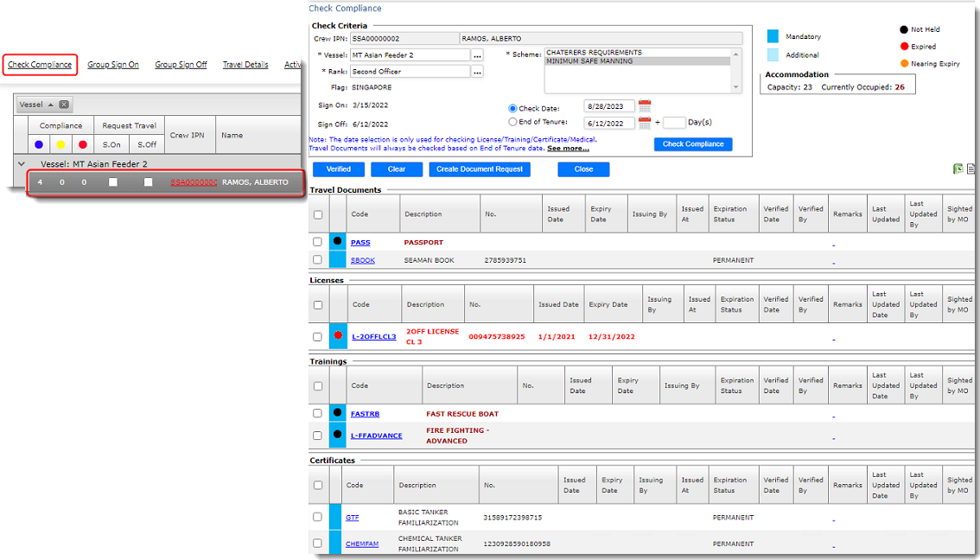The width and height of the screenshot is (980, 560).
Task: Click the red compliance column indicator
Action: [x=83, y=144]
